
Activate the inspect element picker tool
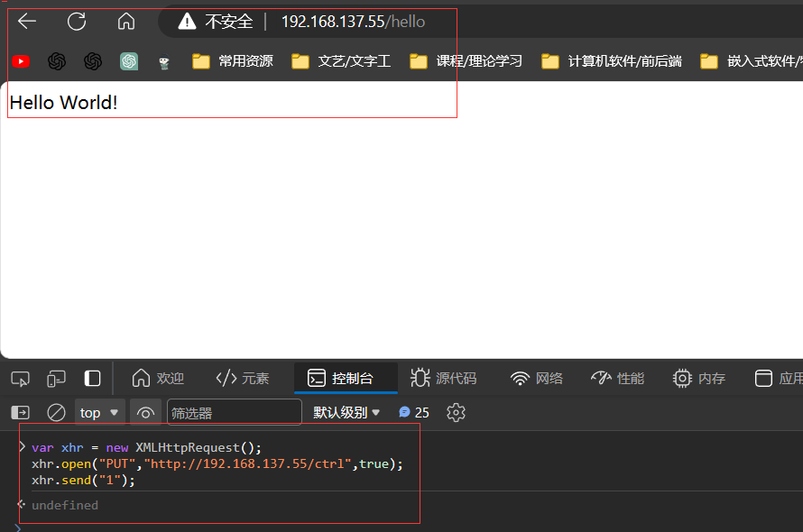(21, 379)
